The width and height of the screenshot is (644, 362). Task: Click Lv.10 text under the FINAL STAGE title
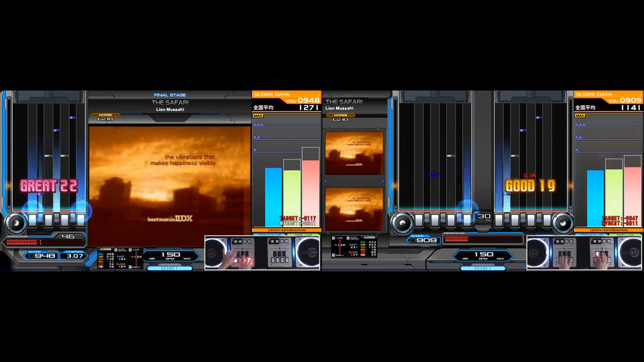click(x=105, y=119)
